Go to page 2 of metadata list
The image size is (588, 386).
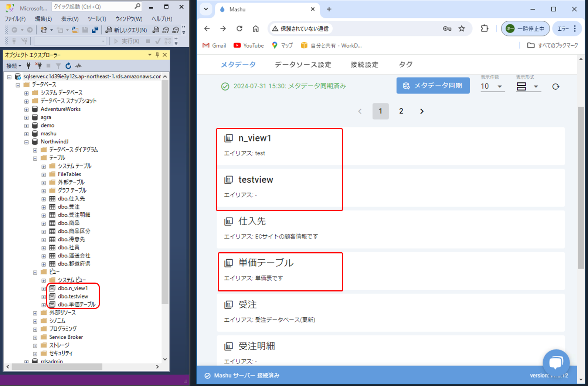401,111
